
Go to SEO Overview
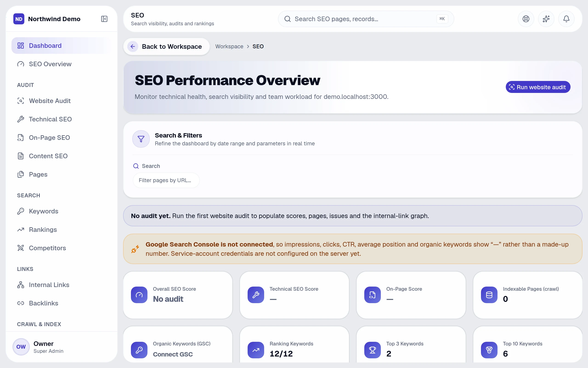coord(62,64)
